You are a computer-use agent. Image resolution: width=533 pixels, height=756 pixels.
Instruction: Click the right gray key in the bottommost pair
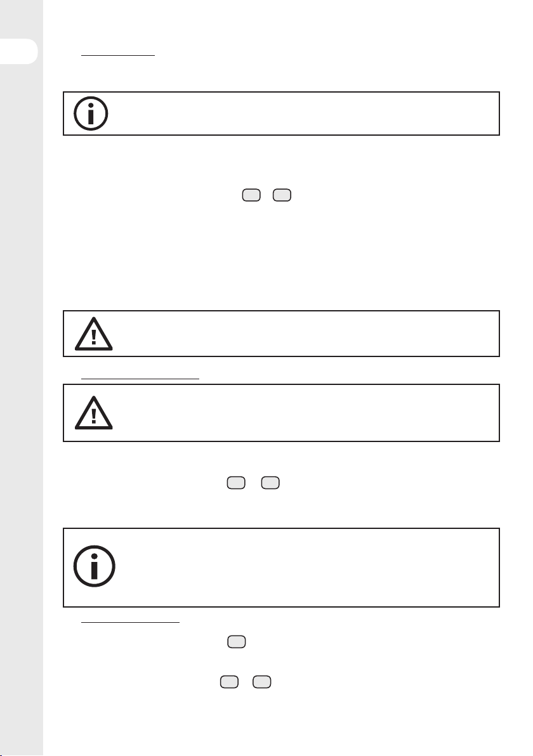click(x=262, y=682)
